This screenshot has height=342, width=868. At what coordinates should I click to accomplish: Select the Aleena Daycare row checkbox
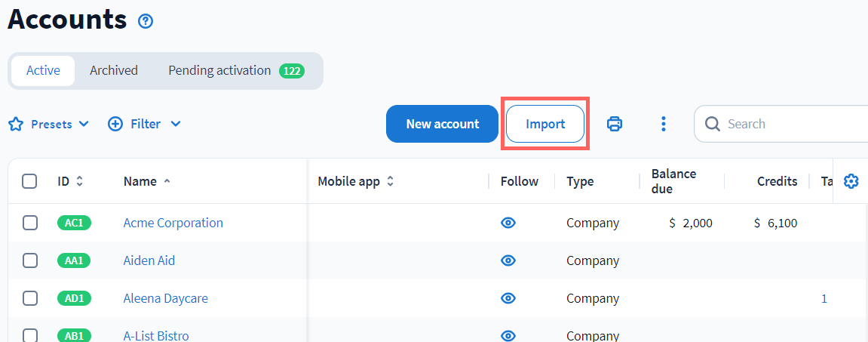click(x=29, y=298)
